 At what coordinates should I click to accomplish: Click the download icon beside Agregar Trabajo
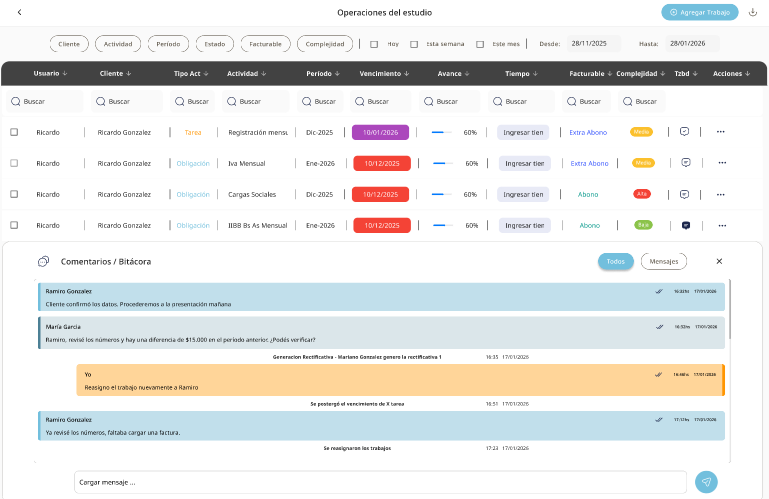tap(753, 12)
